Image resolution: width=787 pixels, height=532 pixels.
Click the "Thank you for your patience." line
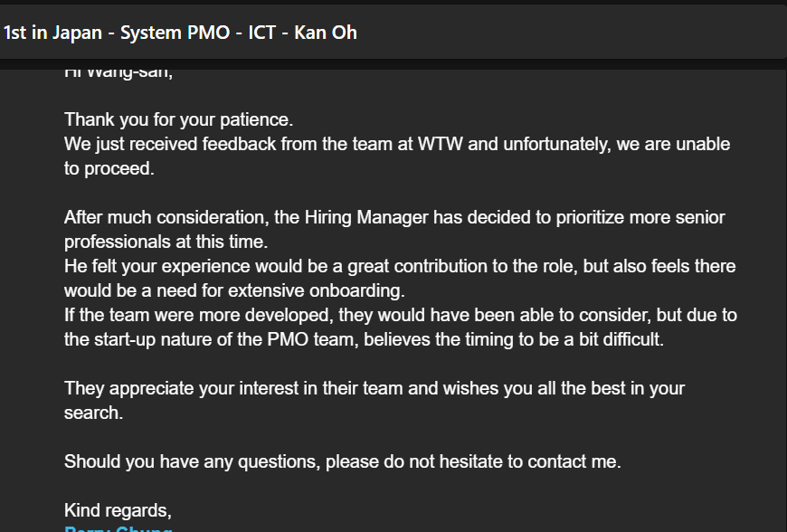(x=178, y=119)
